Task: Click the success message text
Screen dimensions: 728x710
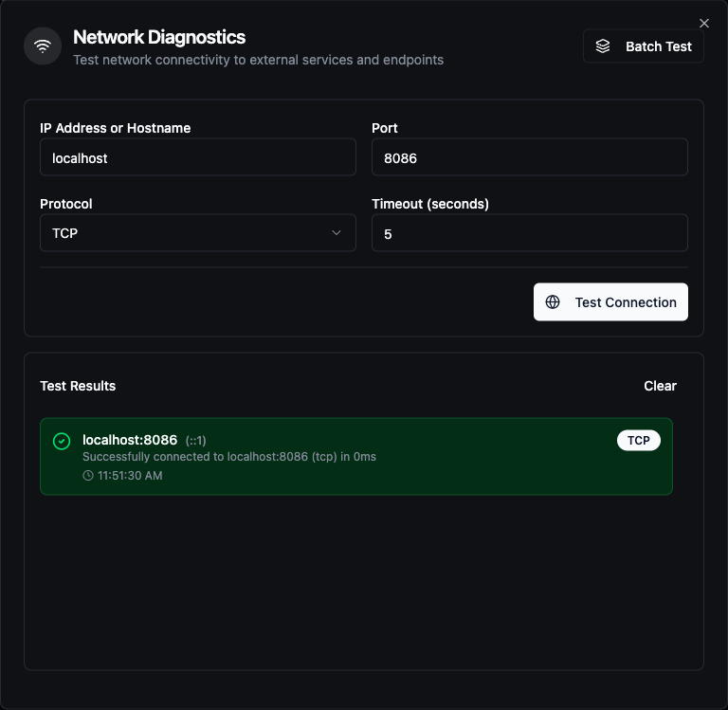Action: [229, 457]
